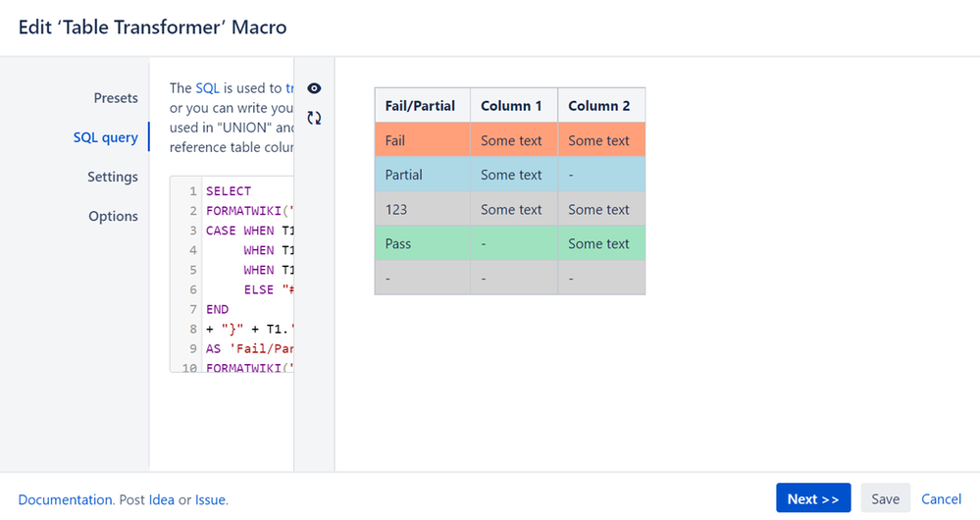
Task: Click the Save button
Action: point(885,498)
